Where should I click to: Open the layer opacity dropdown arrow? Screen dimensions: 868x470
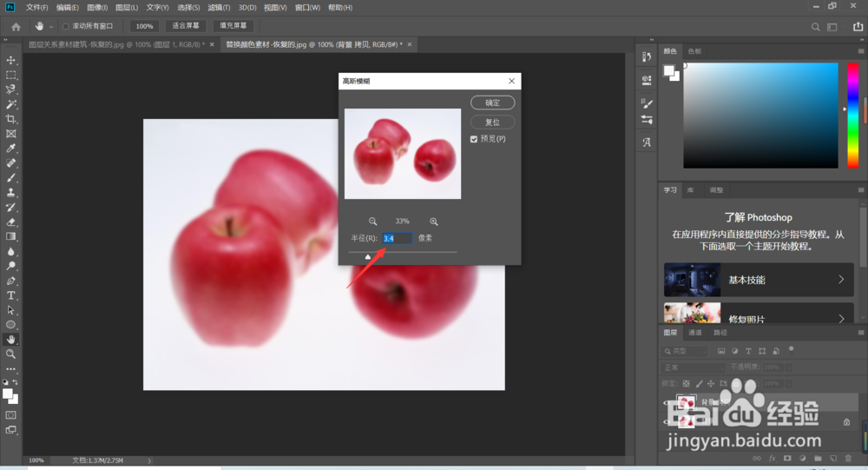789,367
